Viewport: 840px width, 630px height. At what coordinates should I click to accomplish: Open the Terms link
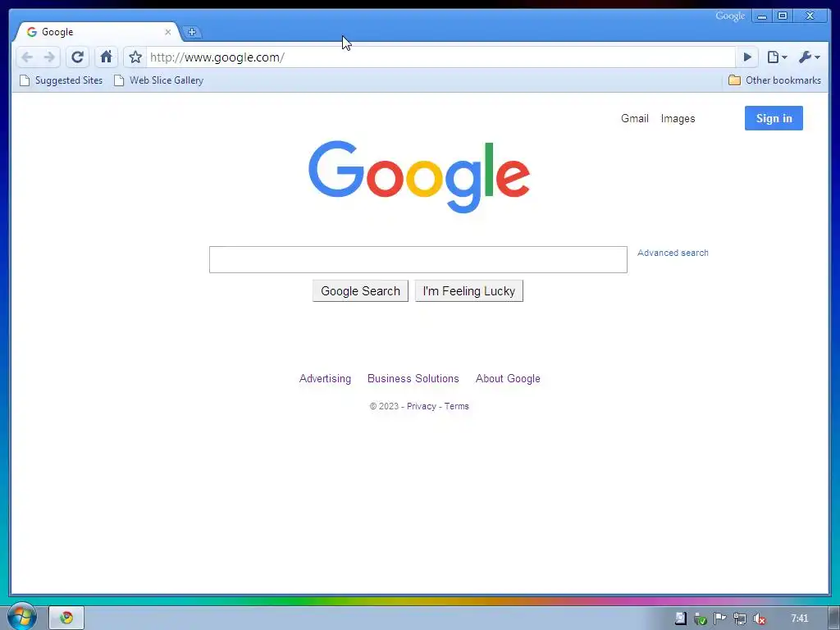point(456,407)
